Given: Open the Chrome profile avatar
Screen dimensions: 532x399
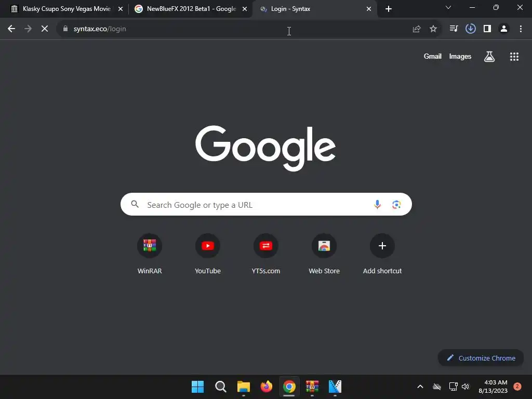Looking at the screenshot, I should pyautogui.click(x=504, y=29).
